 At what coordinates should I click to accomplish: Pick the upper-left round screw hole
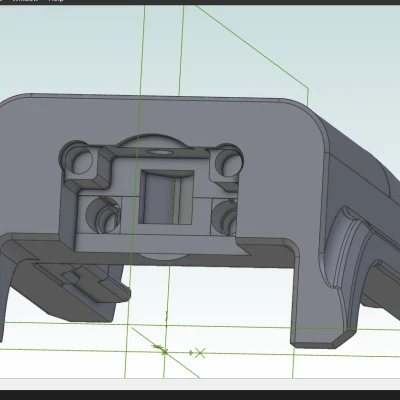79,160
